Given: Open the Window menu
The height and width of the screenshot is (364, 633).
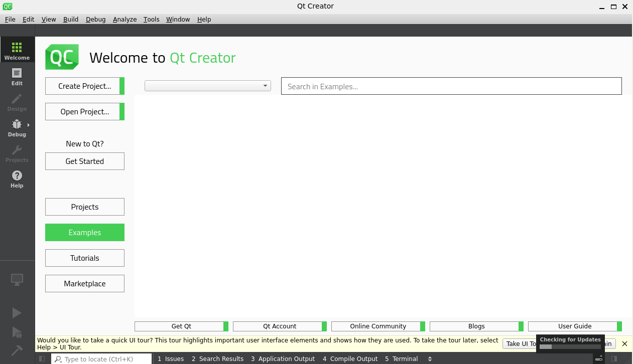Looking at the screenshot, I should 178,19.
